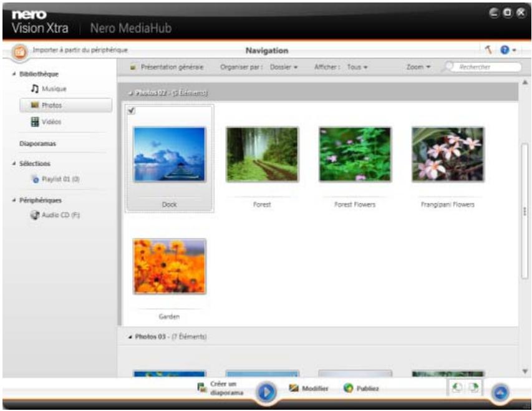Switch to Vision Xtra tab

click(40, 28)
